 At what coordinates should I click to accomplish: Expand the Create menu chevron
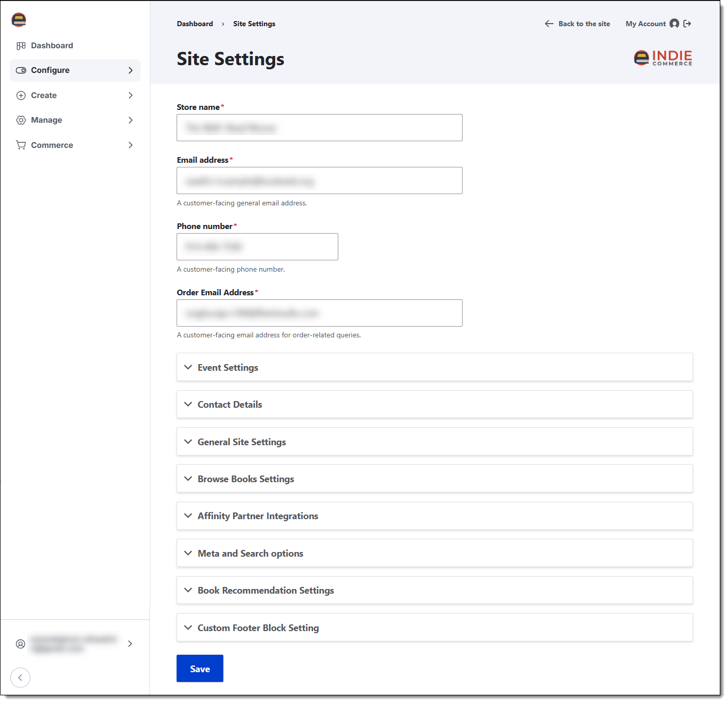click(x=130, y=96)
